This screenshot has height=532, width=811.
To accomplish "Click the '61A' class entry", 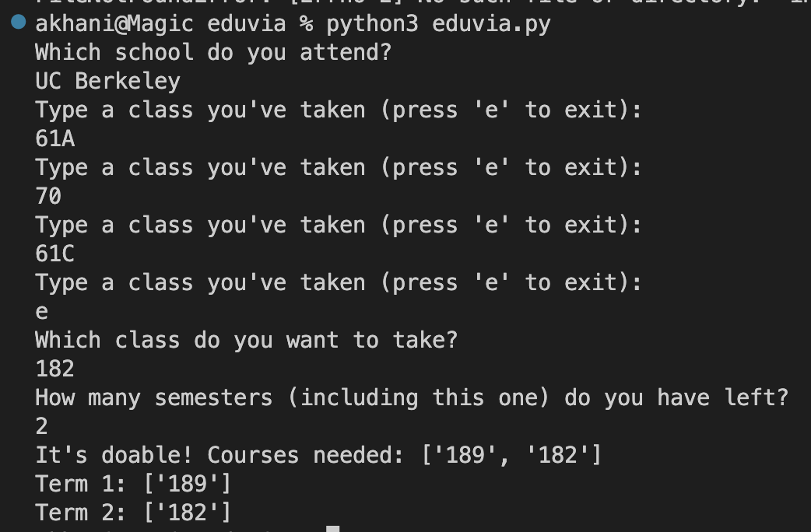I will [x=54, y=139].
